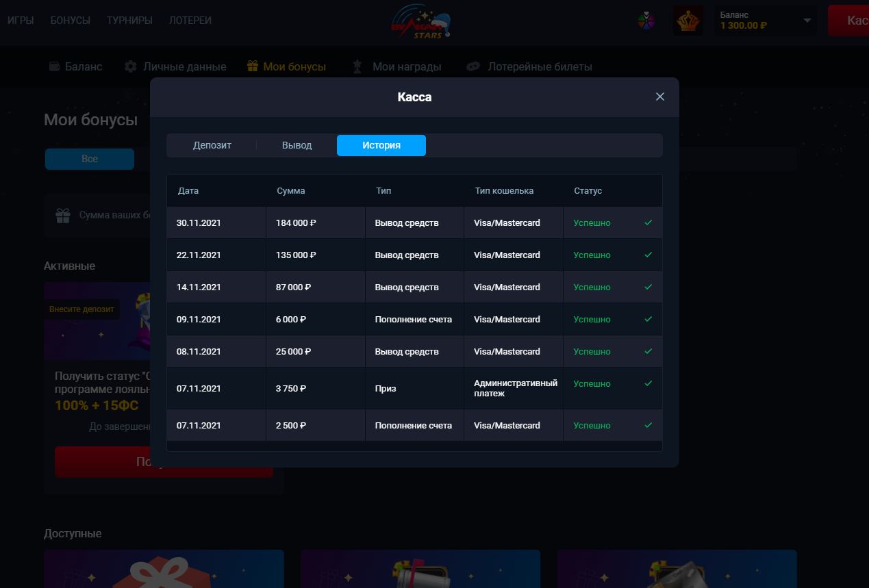Click the gear icon for Личные данные
Image resolution: width=869 pixels, height=588 pixels.
pos(131,66)
